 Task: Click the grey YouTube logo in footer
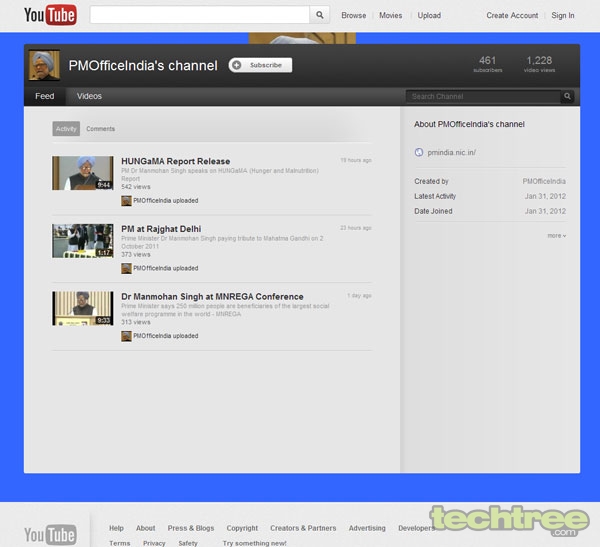click(x=50, y=534)
